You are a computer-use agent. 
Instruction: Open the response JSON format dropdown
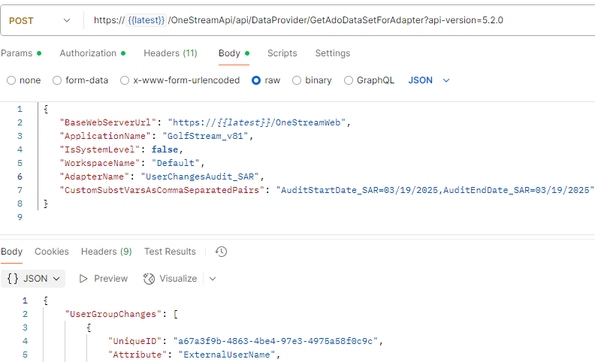(33, 279)
